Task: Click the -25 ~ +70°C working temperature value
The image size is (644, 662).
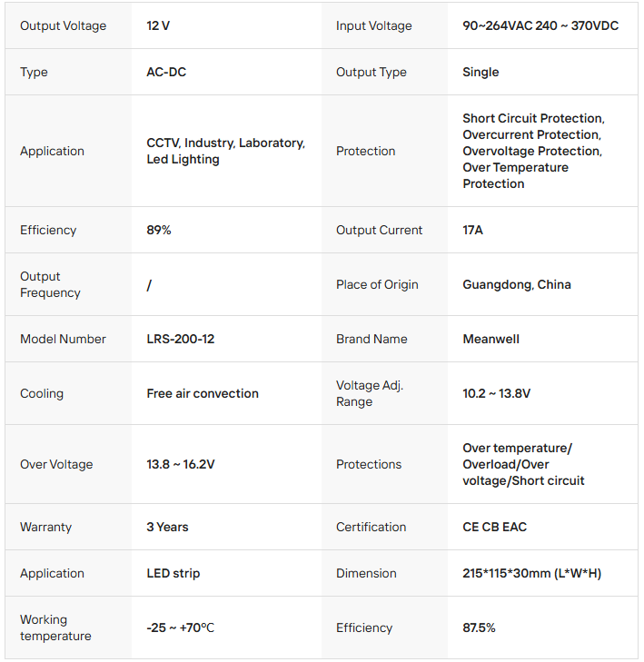Action: 180,627
